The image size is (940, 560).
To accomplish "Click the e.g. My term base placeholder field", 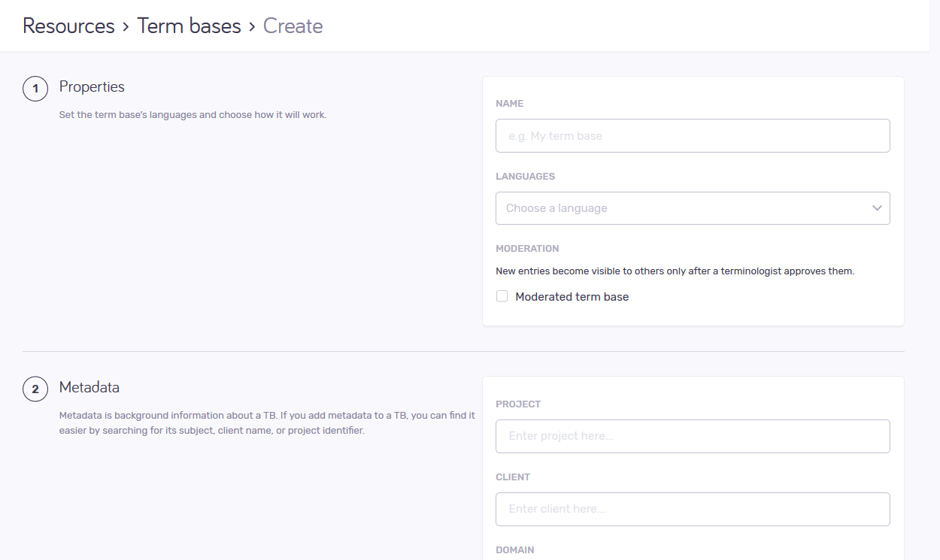I will point(692,135).
